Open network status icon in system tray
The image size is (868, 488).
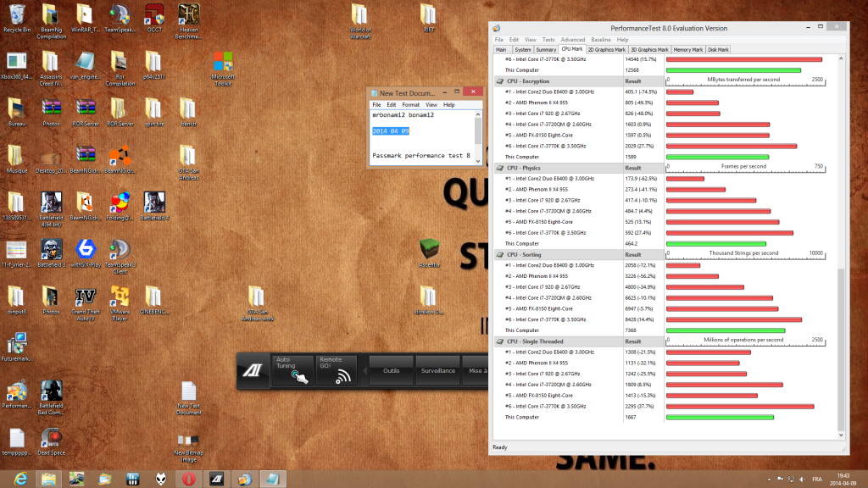[791, 480]
